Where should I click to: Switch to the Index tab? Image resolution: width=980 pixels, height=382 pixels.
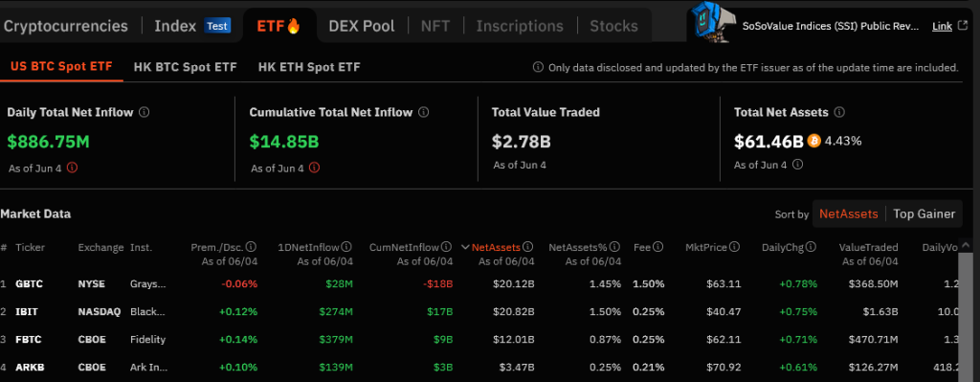pyautogui.click(x=176, y=26)
